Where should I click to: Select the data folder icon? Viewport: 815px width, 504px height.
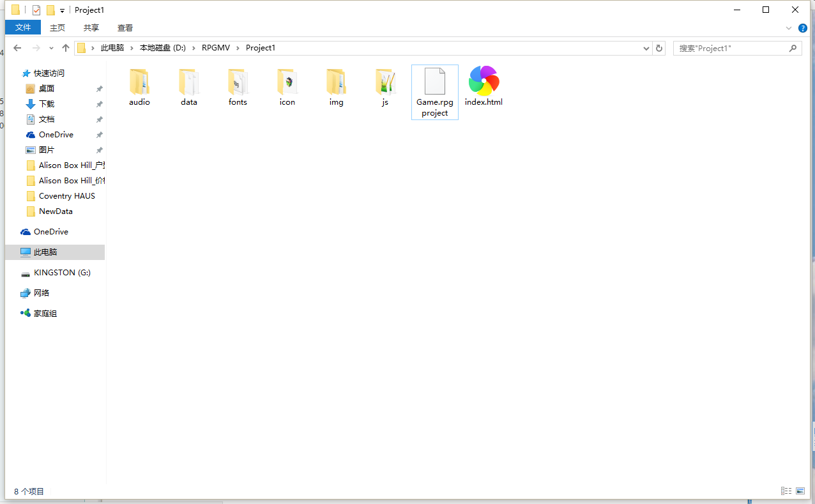pyautogui.click(x=188, y=82)
